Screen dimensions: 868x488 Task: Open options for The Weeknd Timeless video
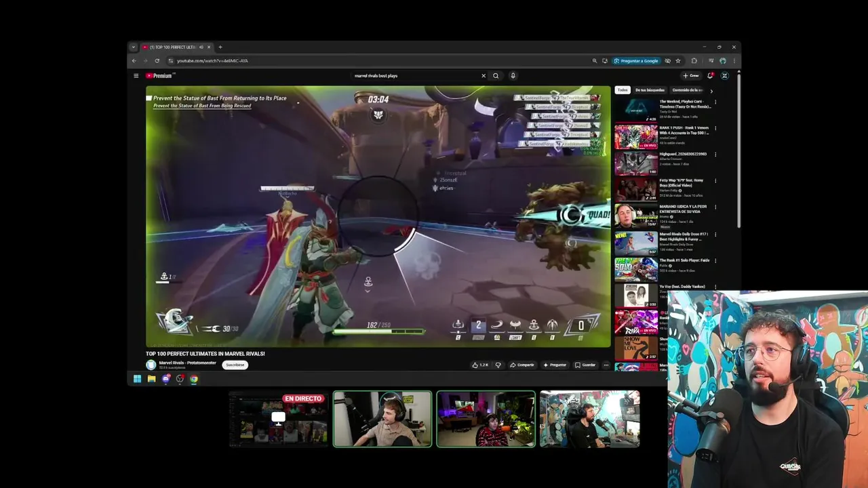[715, 102]
